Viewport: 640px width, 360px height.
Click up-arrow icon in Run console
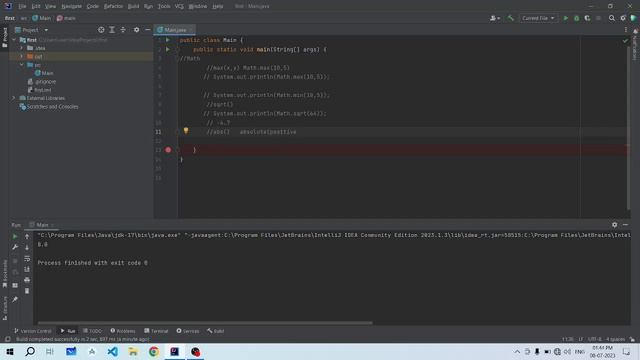27,236
